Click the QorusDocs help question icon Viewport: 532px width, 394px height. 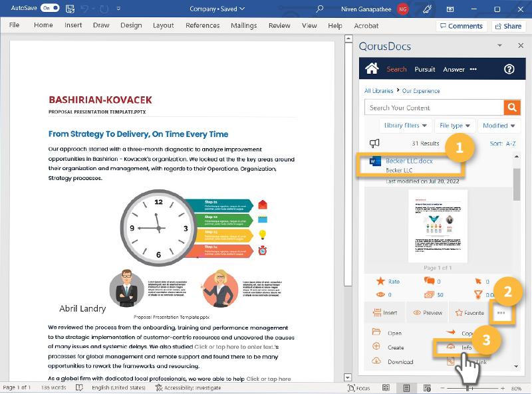(509, 69)
